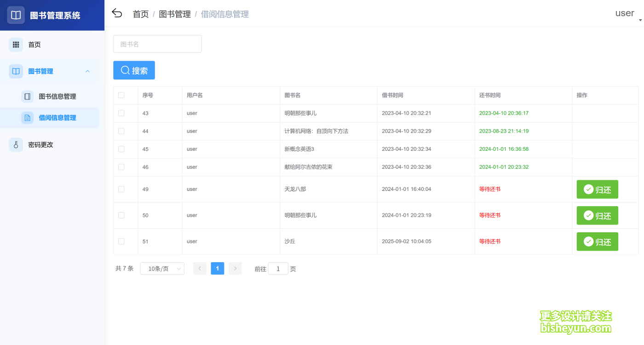Click the next page arrow in pagination
644x345 pixels.
[x=235, y=268]
